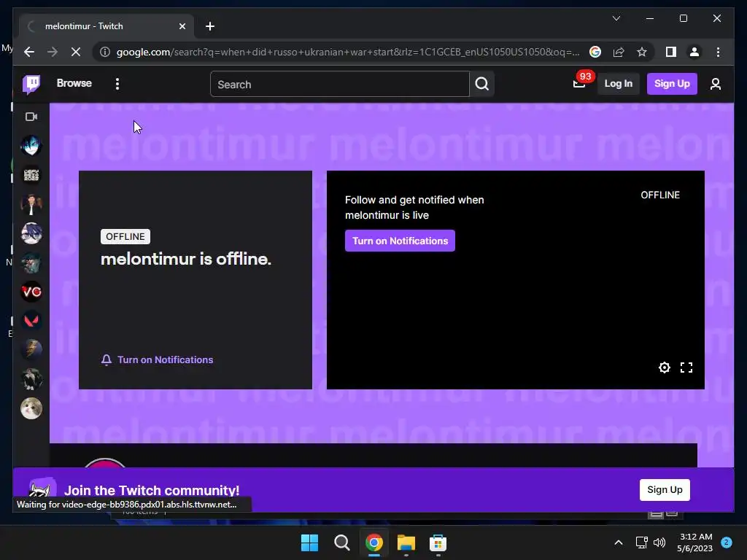Open the lightning bolt avatar channel
Viewport: 747px width, 560px height.
point(31,350)
